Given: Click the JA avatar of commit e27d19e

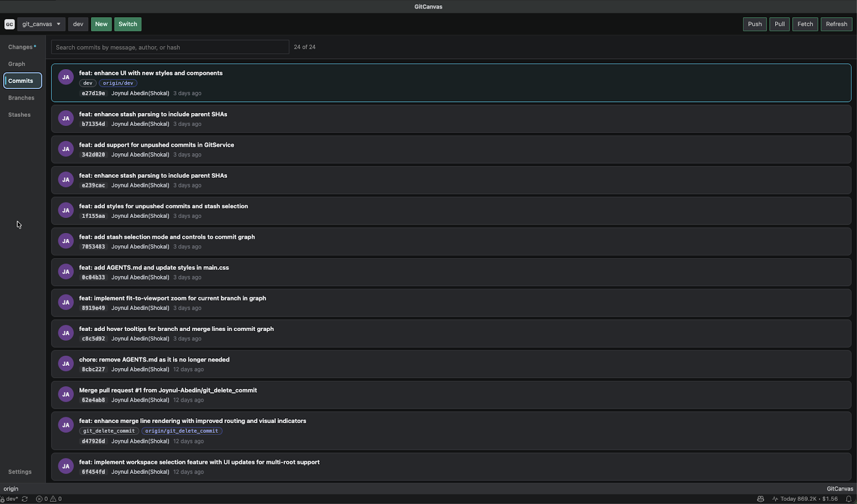Looking at the screenshot, I should coord(66,77).
